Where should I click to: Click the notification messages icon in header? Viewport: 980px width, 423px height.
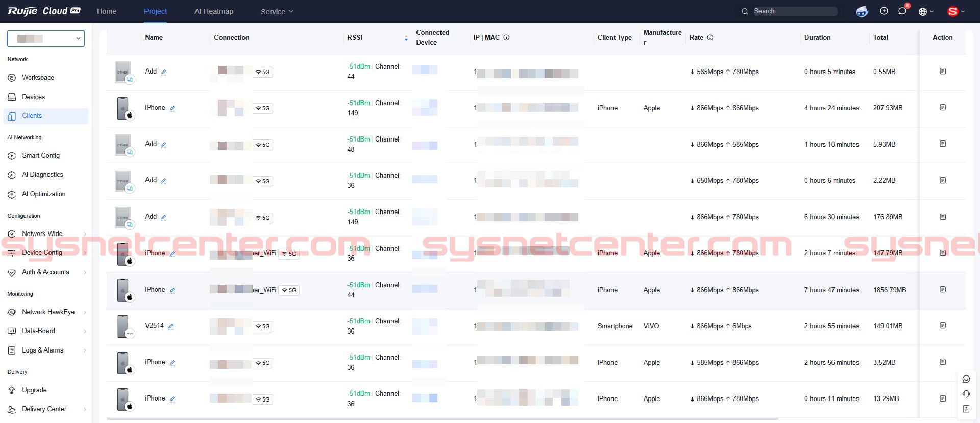point(902,11)
